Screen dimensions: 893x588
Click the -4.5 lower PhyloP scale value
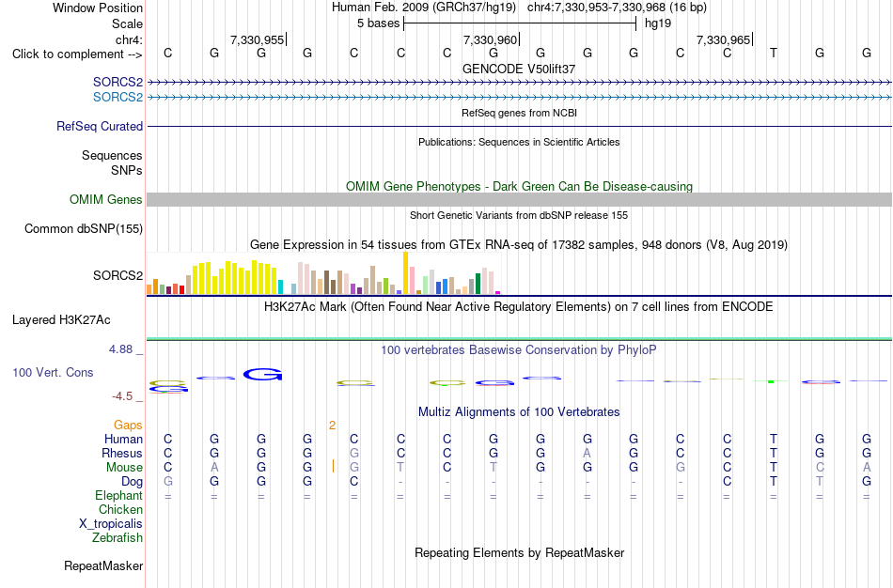pos(122,396)
